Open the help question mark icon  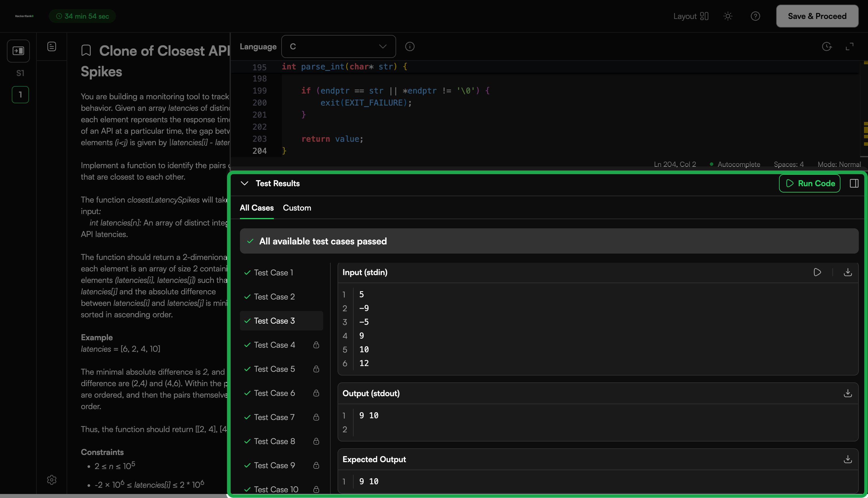click(x=755, y=16)
